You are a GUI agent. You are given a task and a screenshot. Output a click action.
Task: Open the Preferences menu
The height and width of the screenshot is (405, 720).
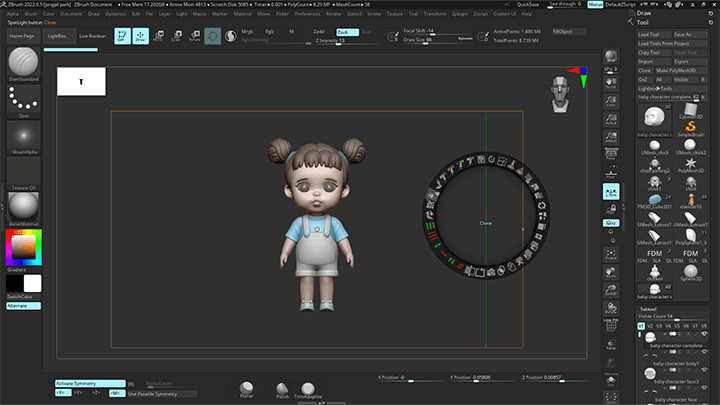point(307,14)
